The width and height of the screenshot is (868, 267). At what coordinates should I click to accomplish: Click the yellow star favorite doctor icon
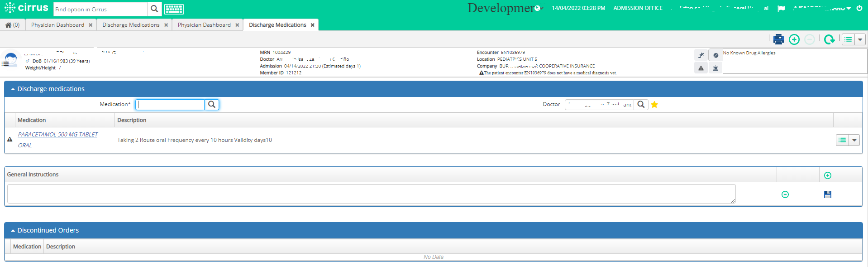click(654, 105)
